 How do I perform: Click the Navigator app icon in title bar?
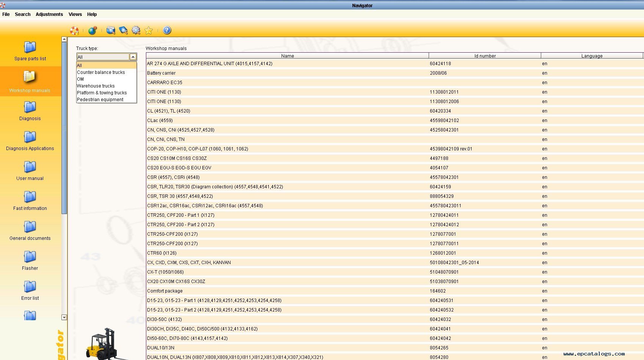click(x=3, y=5)
